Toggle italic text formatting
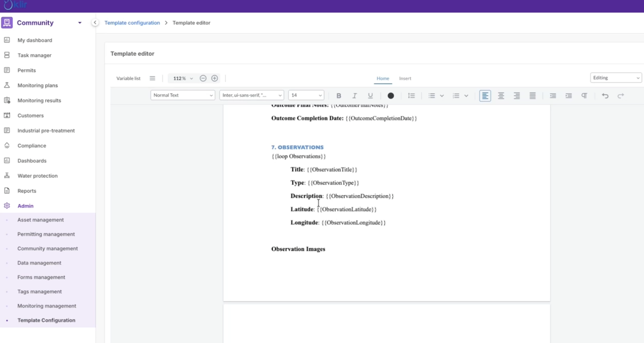Viewport: 644px width, 343px height. [x=354, y=96]
